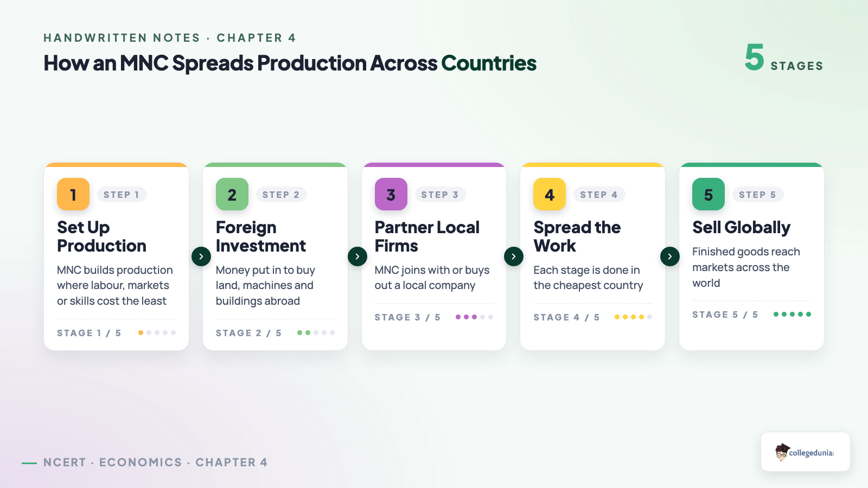Select the STEP 4 pill label
This screenshot has width=868, height=488.
point(599,195)
